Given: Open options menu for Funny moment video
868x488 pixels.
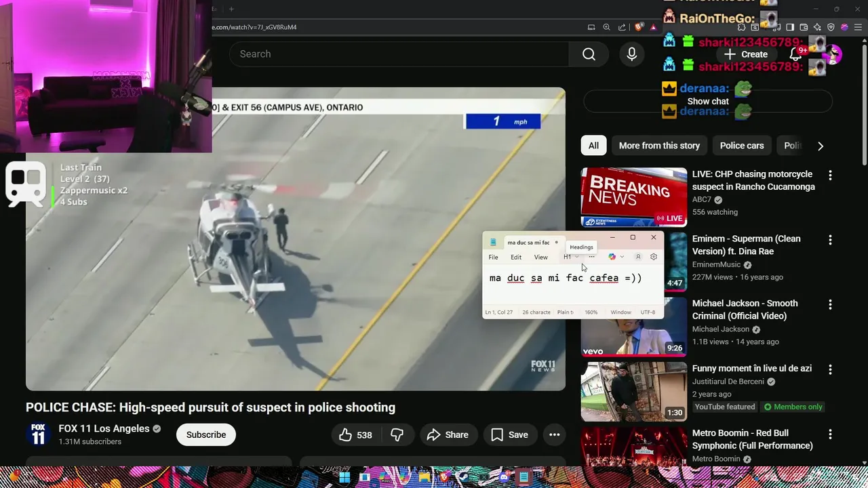Looking at the screenshot, I should (830, 369).
